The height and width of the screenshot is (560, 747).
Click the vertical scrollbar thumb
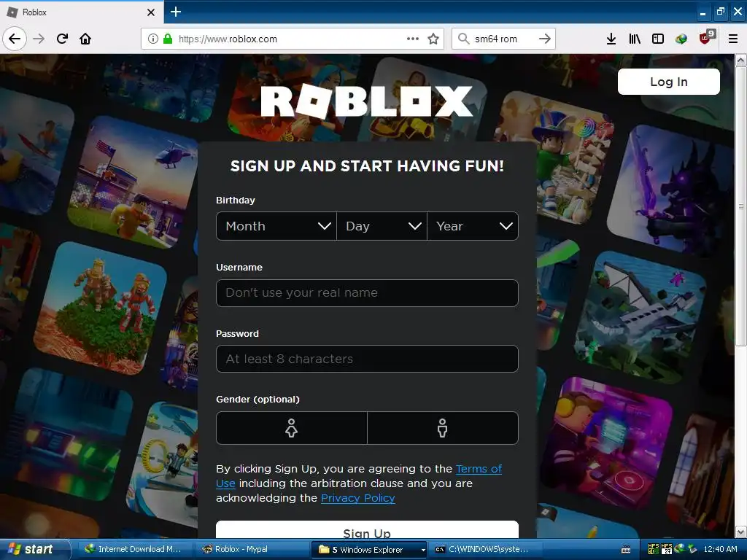point(741,206)
